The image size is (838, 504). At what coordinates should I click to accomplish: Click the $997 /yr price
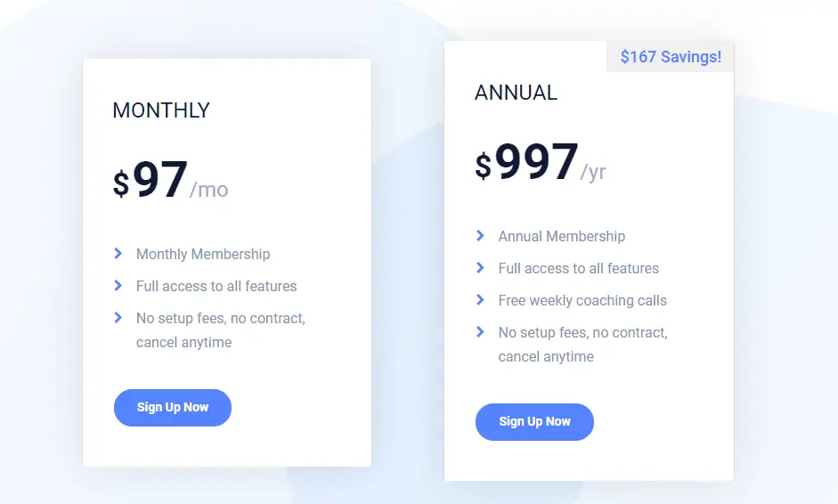[541, 162]
